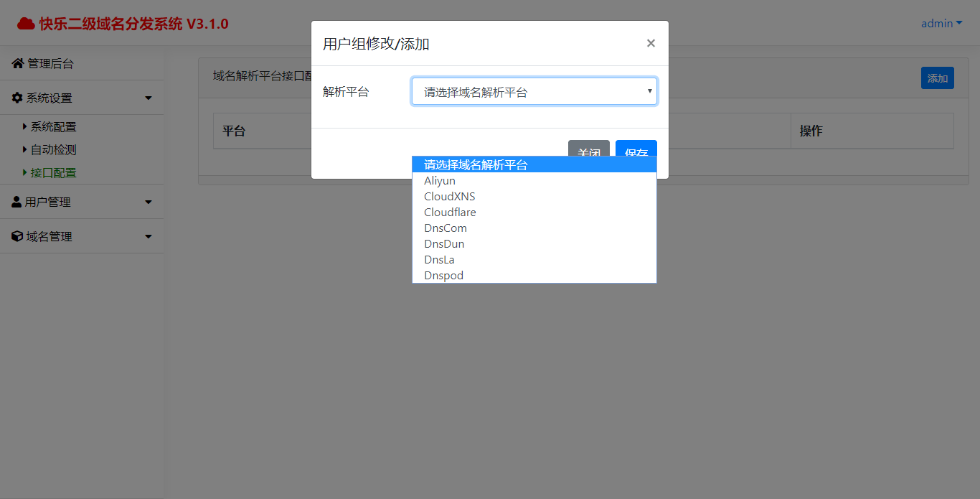Click the user icon beside 用户管理
This screenshot has width=980, height=499.
click(x=16, y=202)
